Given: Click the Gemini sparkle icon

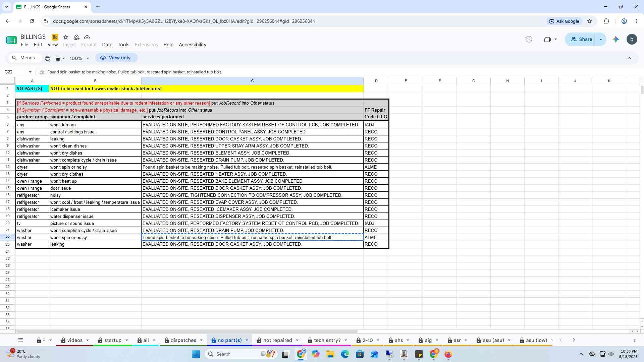Looking at the screenshot, I should pos(615,39).
